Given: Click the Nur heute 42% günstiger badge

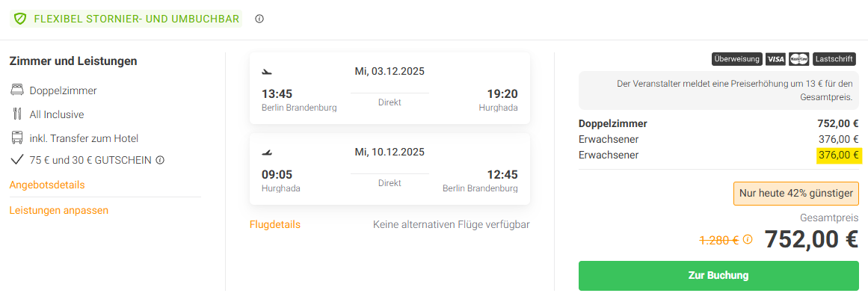Looking at the screenshot, I should click(795, 193).
